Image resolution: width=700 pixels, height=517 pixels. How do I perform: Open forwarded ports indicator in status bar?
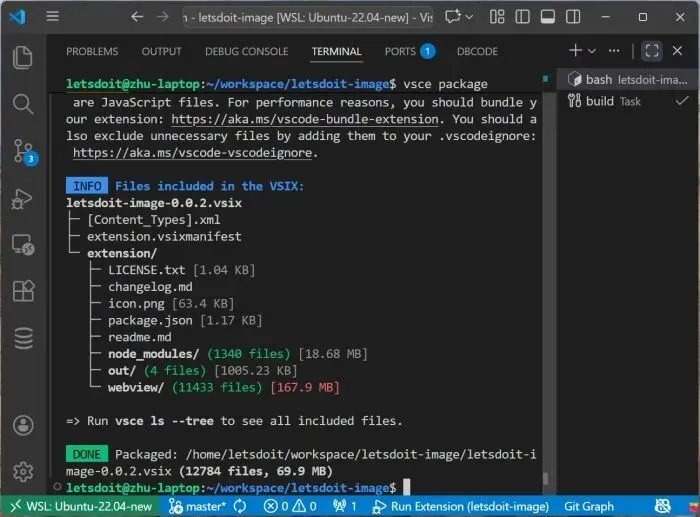tap(345, 506)
